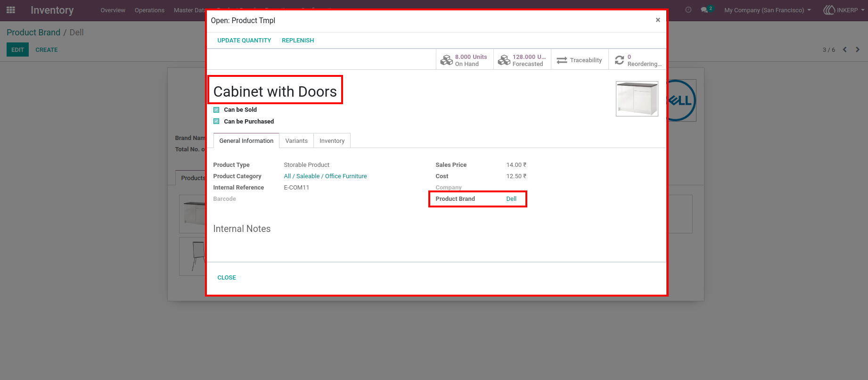Screen dimensions: 868x380
Task: Select the 12.50 cost value
Action: coord(516,176)
